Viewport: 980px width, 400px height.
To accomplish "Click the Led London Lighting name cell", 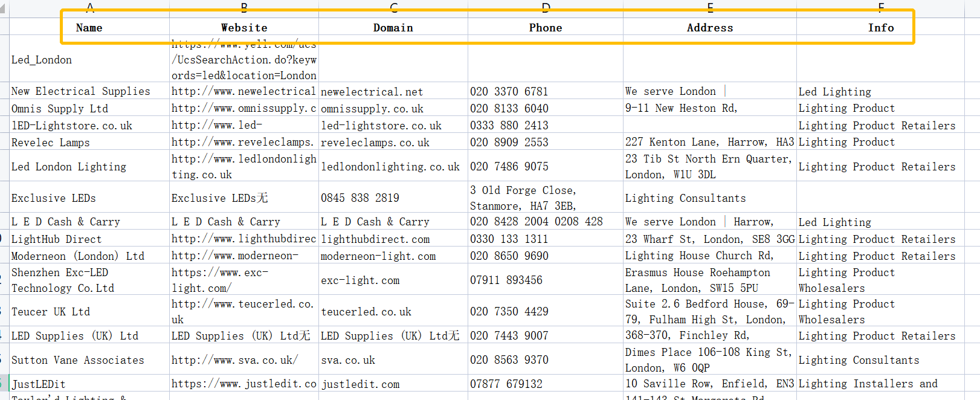I will tap(89, 166).
